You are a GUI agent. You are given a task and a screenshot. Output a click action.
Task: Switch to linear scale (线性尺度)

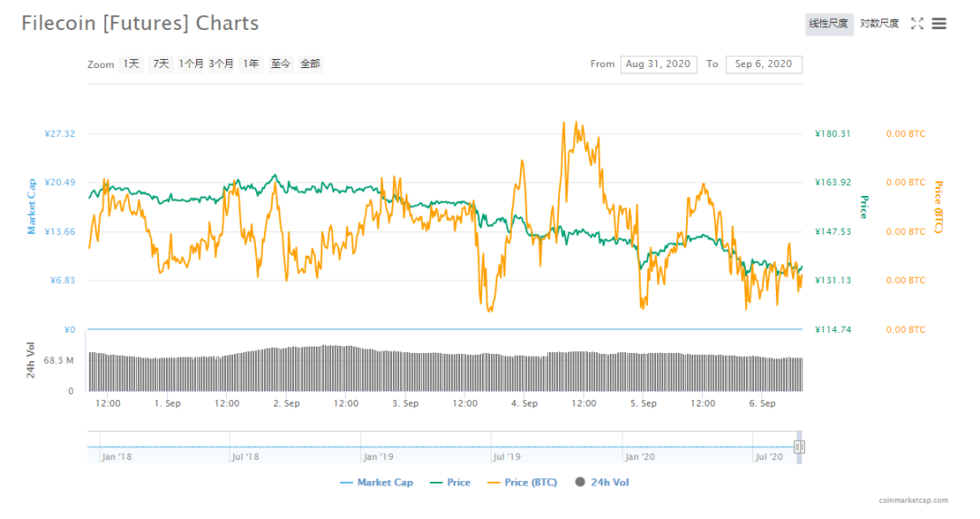828,24
